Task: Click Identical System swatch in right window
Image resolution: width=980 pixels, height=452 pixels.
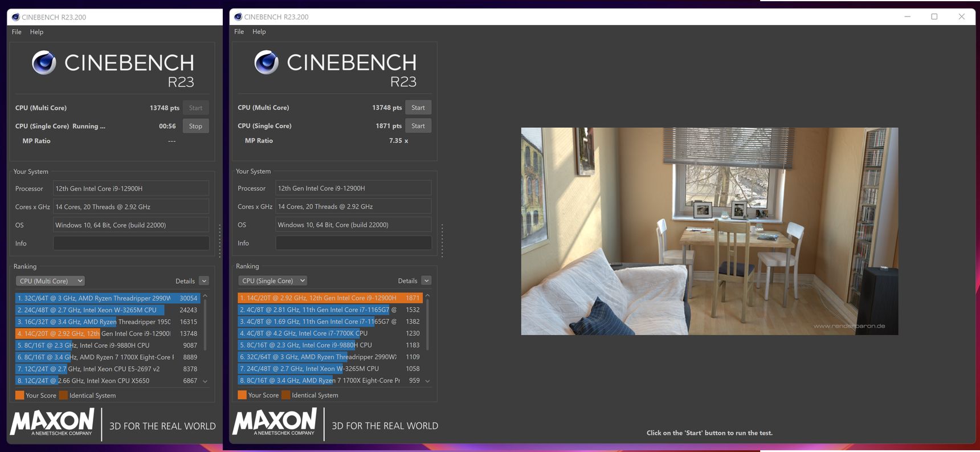Action: coord(286,394)
